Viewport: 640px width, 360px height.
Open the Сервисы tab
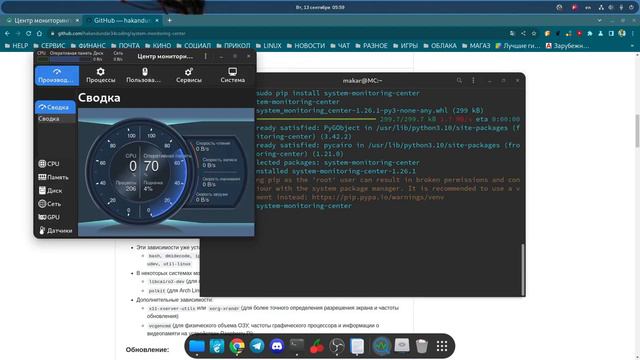pos(189,76)
